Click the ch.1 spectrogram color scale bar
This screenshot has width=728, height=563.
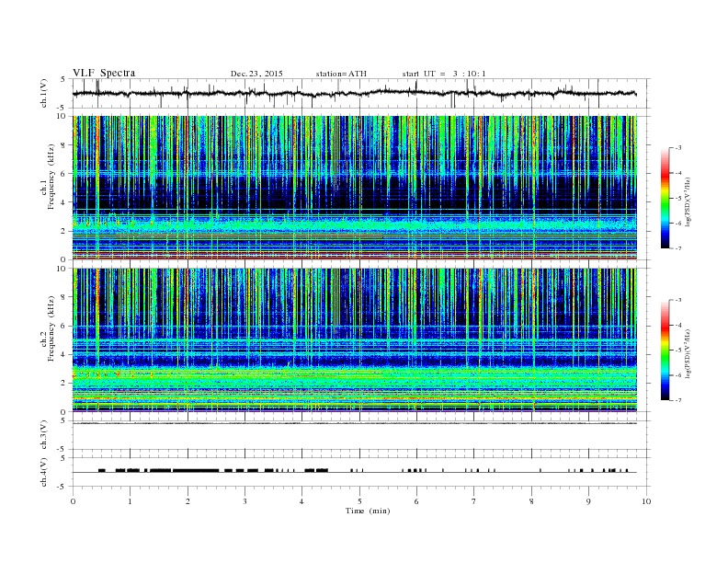pyautogui.click(x=665, y=198)
